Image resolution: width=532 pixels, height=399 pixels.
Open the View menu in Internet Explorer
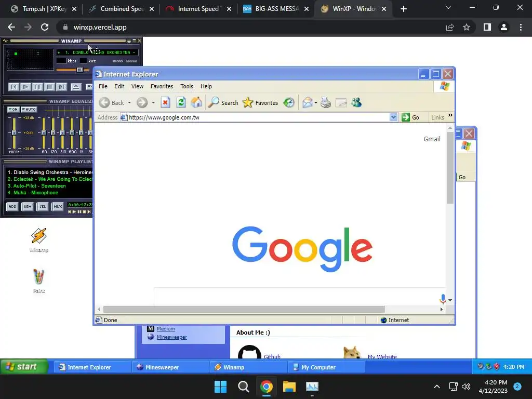137,86
